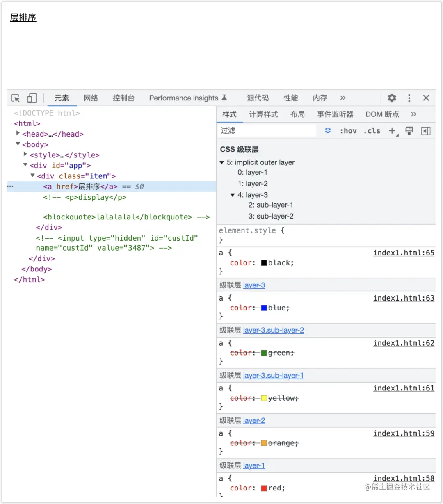
Task: Open the green color swatch picker
Action: click(x=264, y=353)
